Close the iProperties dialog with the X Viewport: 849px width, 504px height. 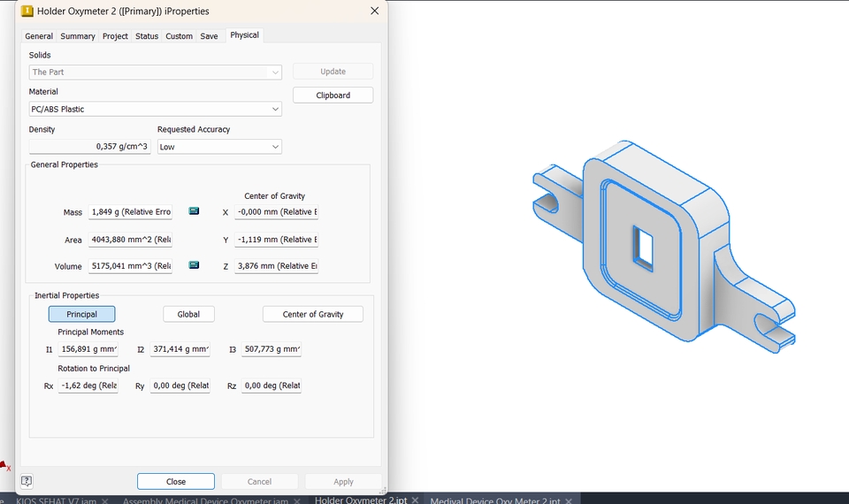pyautogui.click(x=375, y=11)
